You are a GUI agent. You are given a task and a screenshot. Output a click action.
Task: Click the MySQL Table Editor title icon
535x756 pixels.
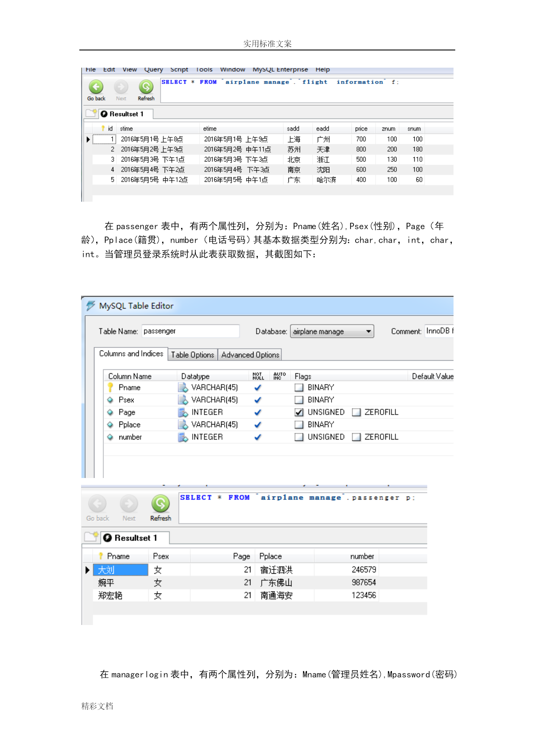pyautogui.click(x=91, y=306)
